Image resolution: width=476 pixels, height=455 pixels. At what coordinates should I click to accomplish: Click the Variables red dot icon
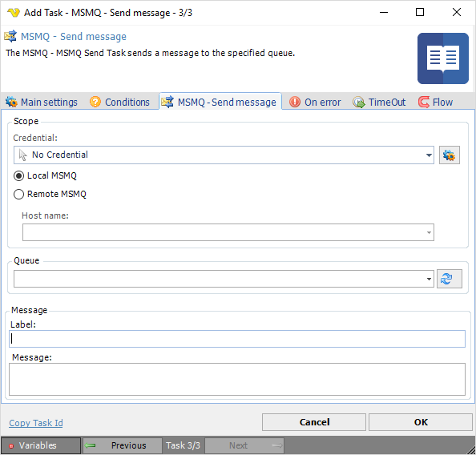tap(11, 446)
